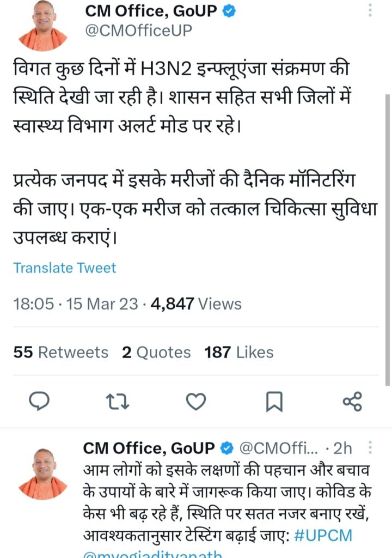The height and width of the screenshot is (558, 392).
Task: View the 2 Quotes list
Action: coord(156,353)
